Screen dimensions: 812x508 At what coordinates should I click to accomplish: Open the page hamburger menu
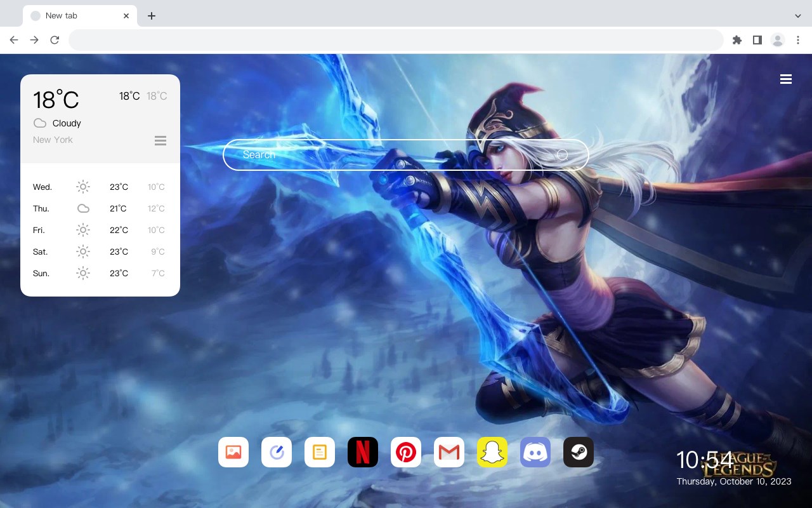(786, 79)
